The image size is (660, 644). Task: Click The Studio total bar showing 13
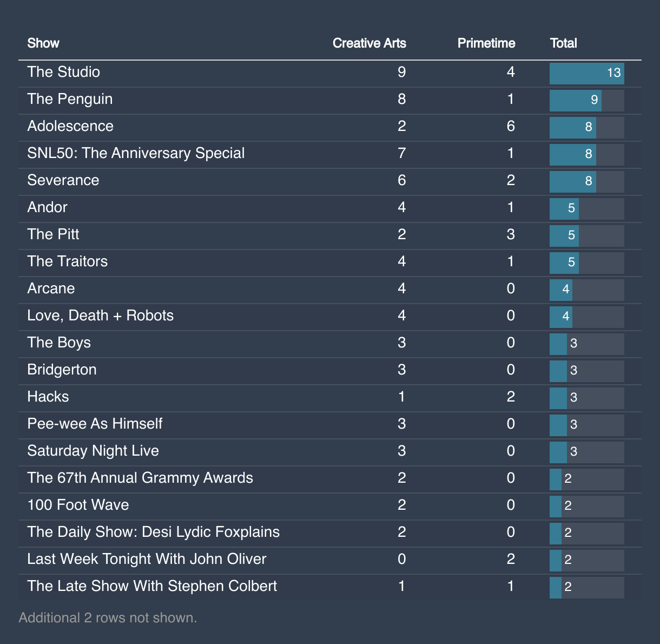(x=587, y=74)
